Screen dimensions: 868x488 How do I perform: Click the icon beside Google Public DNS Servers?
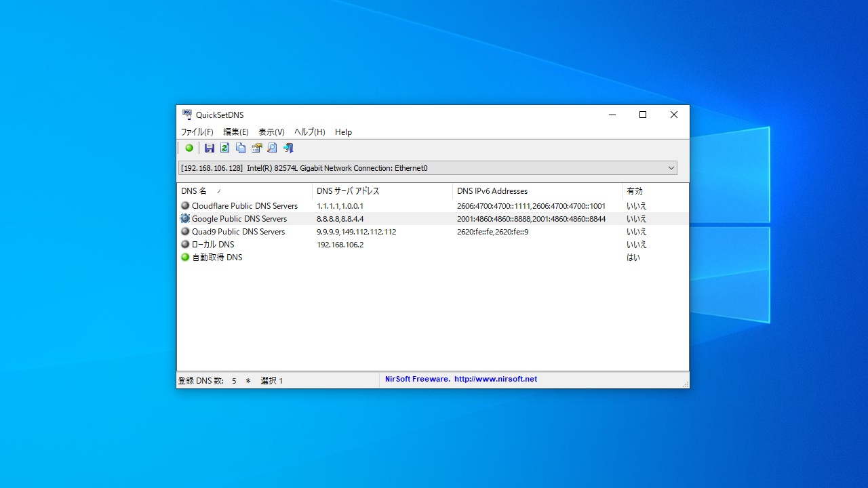point(185,218)
